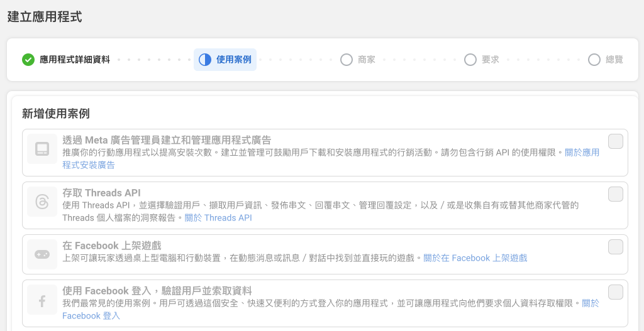Click the tablet icon of the Meta 廣告管理員 use case

coord(42,149)
